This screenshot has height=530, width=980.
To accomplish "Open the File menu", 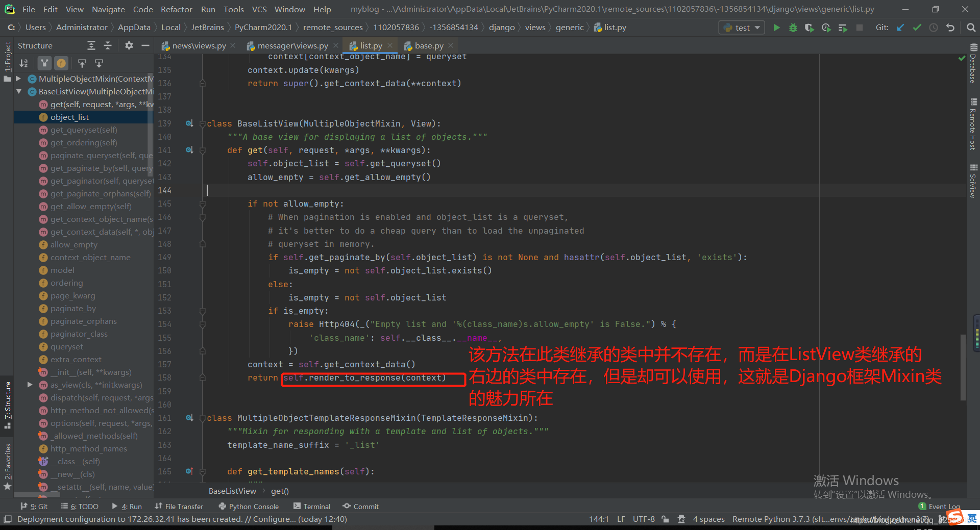I will 29,9.
